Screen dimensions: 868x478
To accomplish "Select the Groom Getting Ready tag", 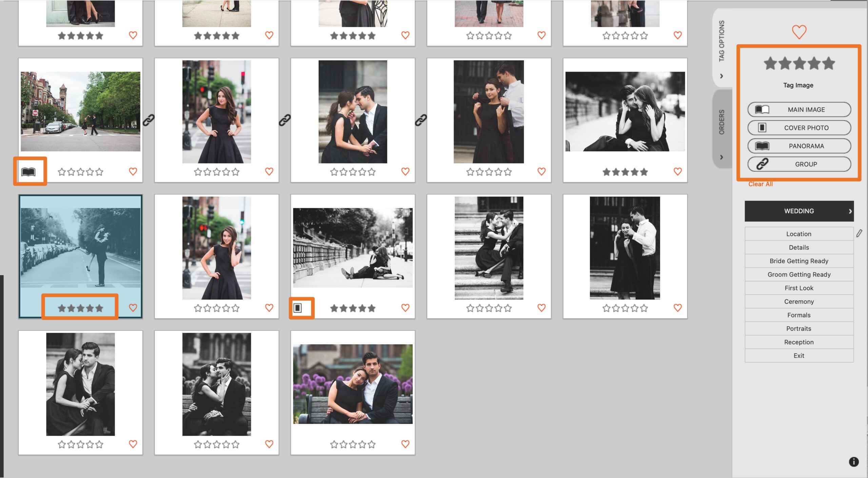I will coord(799,274).
